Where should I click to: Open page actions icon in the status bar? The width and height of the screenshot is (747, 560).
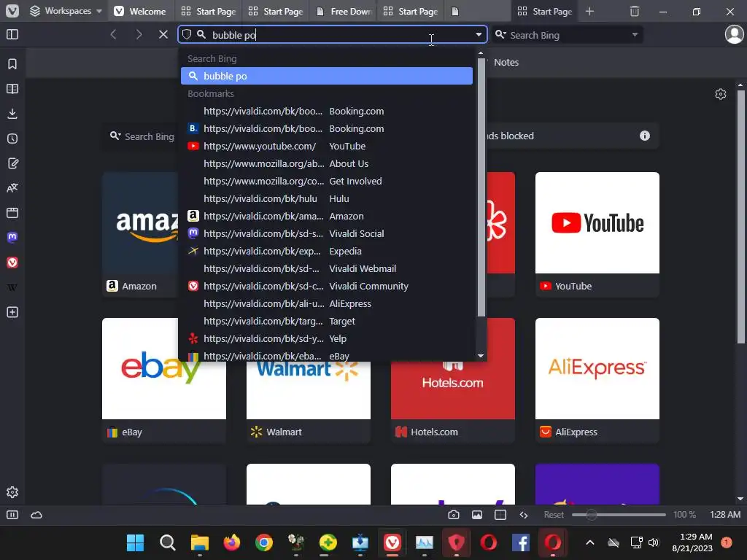pyautogui.click(x=524, y=515)
